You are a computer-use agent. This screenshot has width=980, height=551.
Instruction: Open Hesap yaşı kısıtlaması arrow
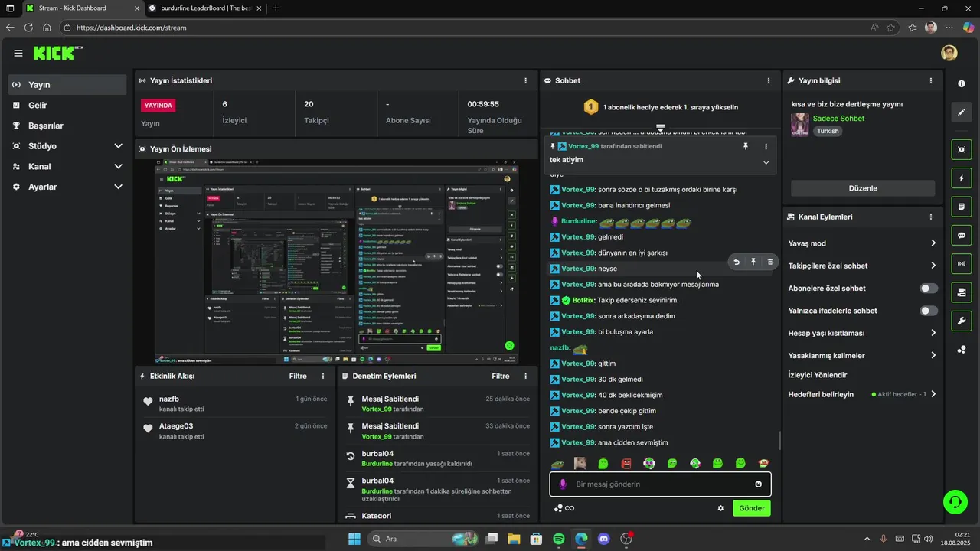(933, 333)
